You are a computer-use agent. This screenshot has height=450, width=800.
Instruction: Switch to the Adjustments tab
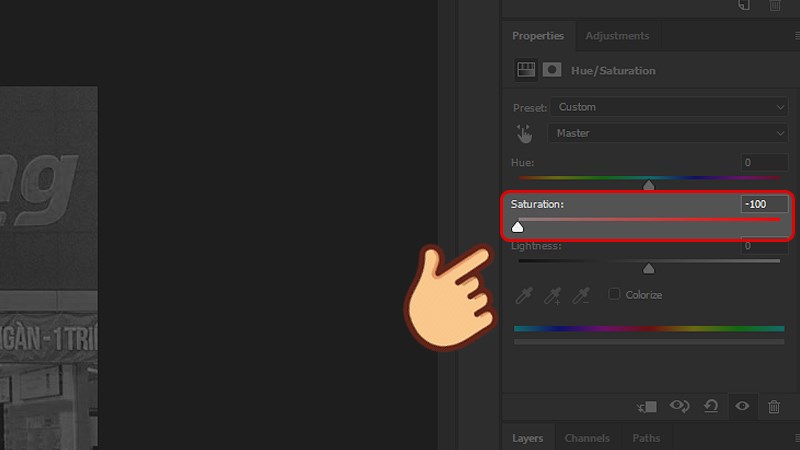coord(617,36)
